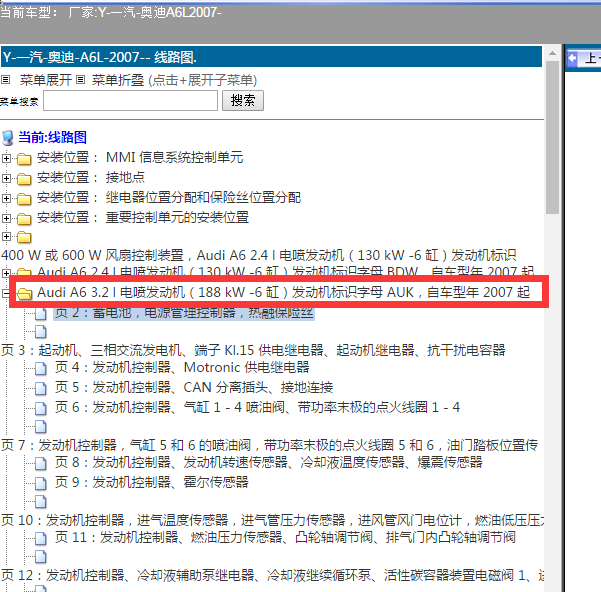
Task: Open 安装位置: 重要控制单元的安装位置
Action: tap(143, 218)
